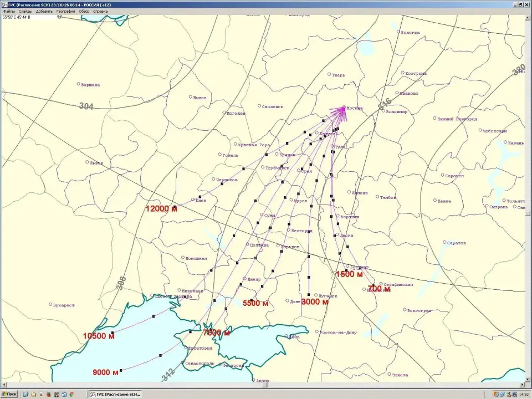Click the Волгоград city label
The width and height of the screenshot is (532, 399).
click(x=419, y=310)
